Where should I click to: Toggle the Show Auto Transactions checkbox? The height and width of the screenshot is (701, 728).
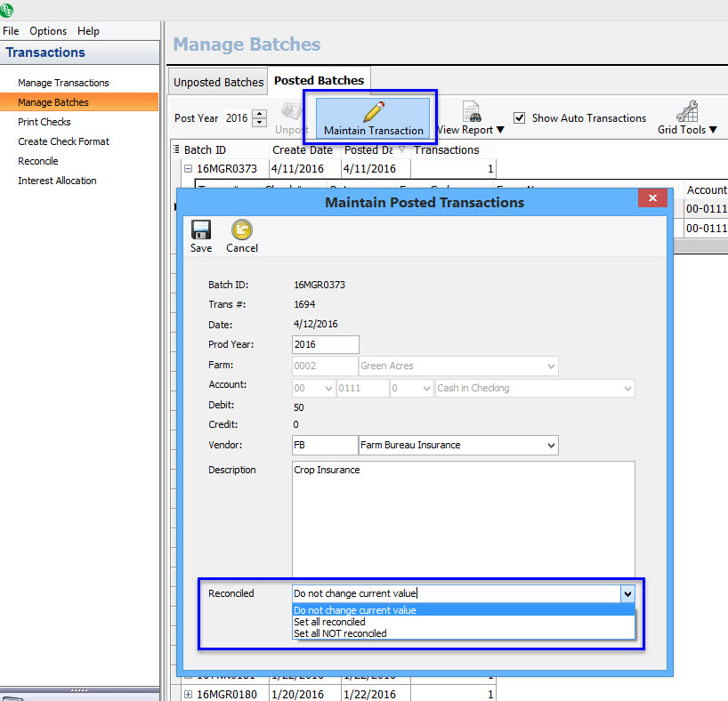[x=520, y=117]
